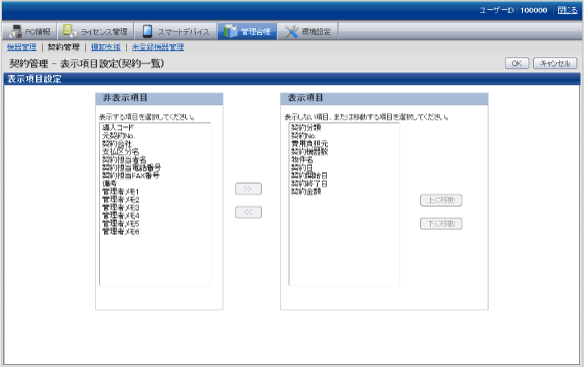Select the 管理台帳 tab

click(x=247, y=31)
